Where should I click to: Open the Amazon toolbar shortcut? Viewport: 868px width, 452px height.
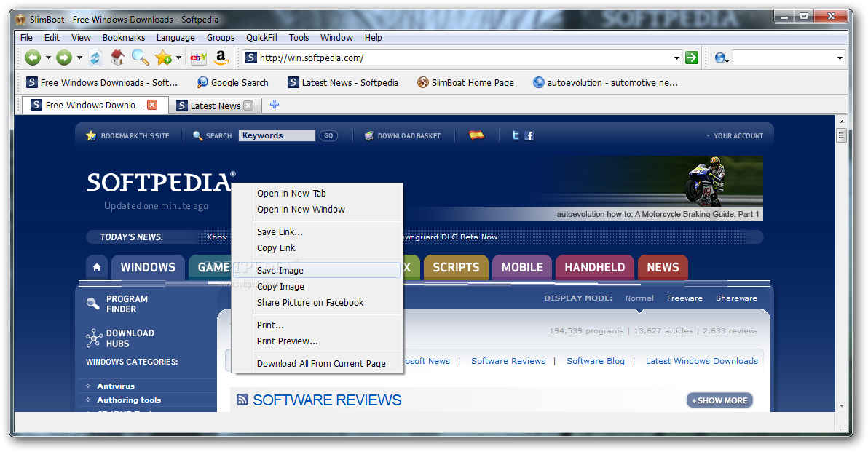point(221,58)
